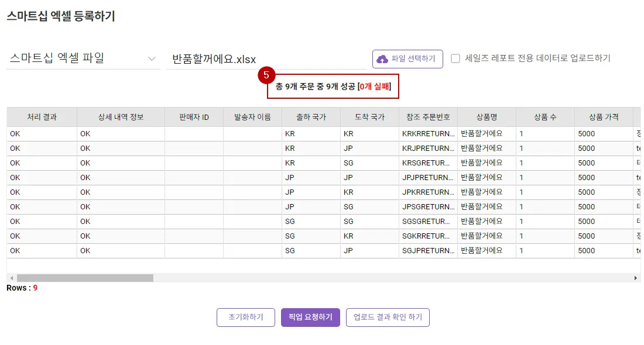644x345 pixels.
Task: Select the SGKRRETUR... order number cell
Action: pos(428,236)
